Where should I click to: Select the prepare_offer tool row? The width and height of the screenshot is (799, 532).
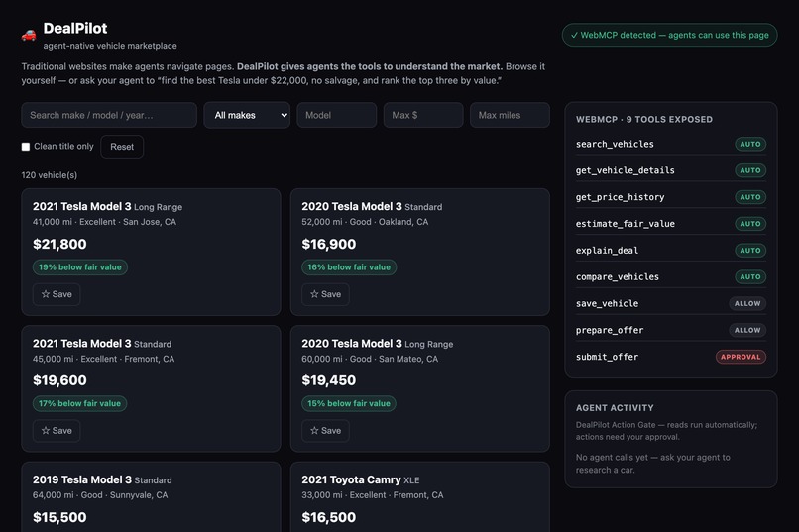(670, 330)
